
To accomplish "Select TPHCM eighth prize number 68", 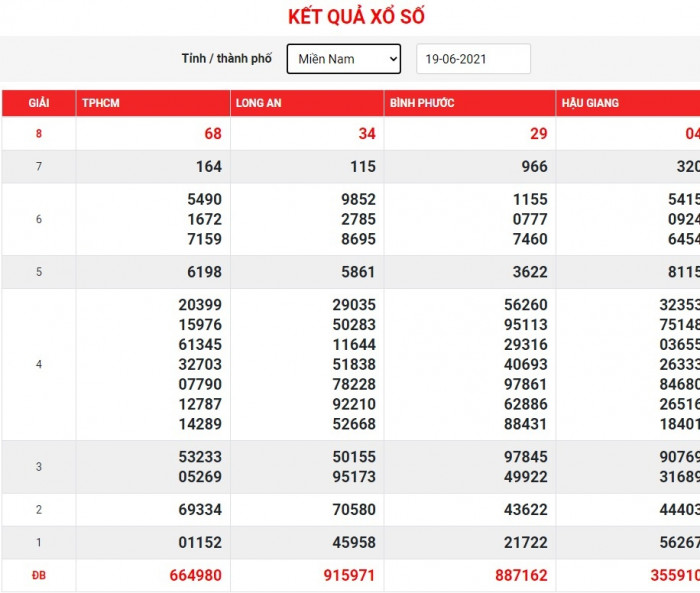I will pyautogui.click(x=211, y=133).
